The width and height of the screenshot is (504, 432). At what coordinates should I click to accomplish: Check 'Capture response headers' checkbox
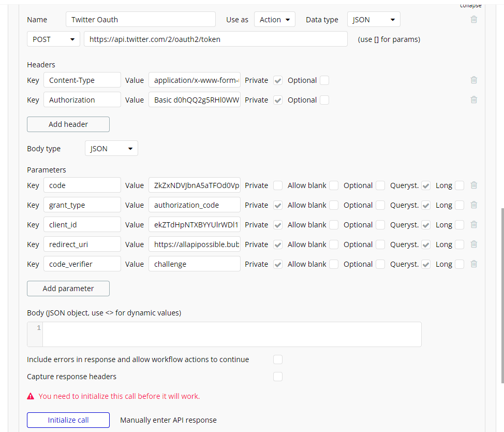click(278, 377)
